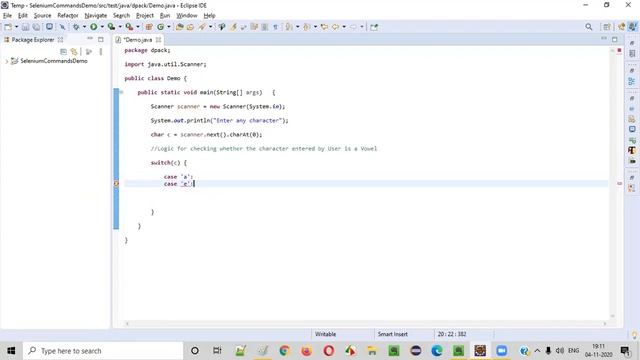Click the Open Task toolbar icon
The height and width of the screenshot is (360, 640).
pos(190,27)
